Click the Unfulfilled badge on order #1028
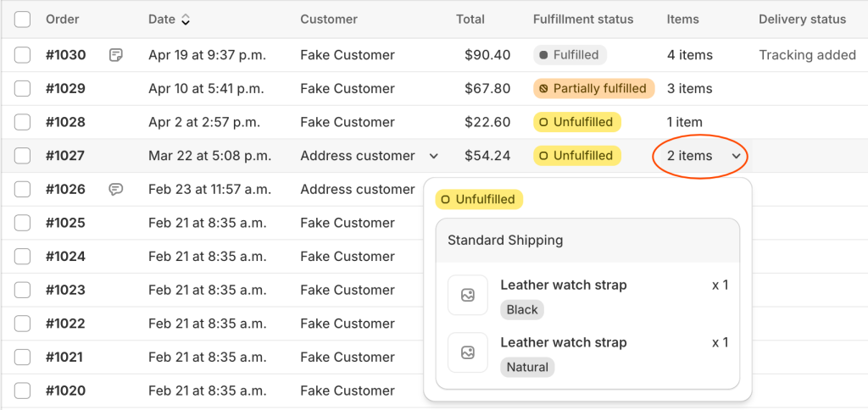 coord(576,122)
